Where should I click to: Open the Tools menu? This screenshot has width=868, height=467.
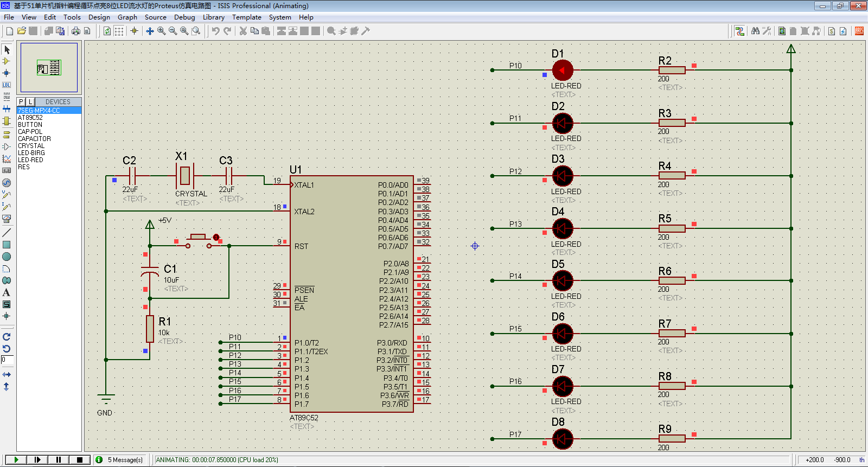tap(72, 17)
